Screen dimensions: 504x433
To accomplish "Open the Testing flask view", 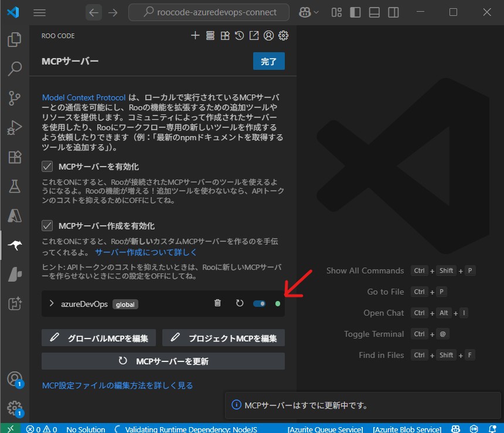I will [15, 186].
